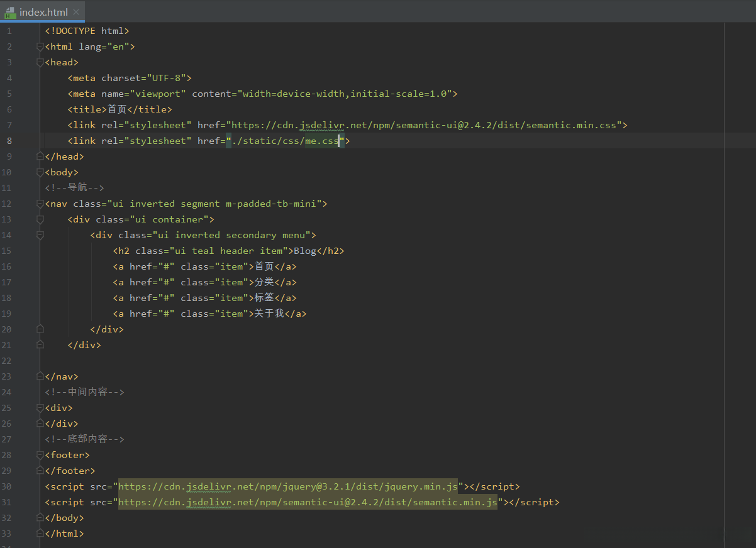
Task: Fold the head section at line 3
Action: point(40,62)
